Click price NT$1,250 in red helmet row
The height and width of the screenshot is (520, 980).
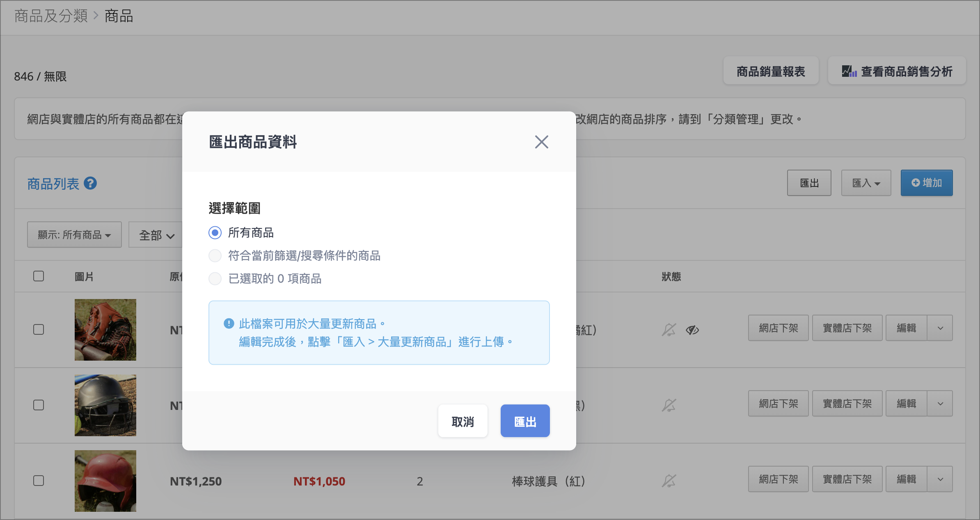[x=196, y=481]
